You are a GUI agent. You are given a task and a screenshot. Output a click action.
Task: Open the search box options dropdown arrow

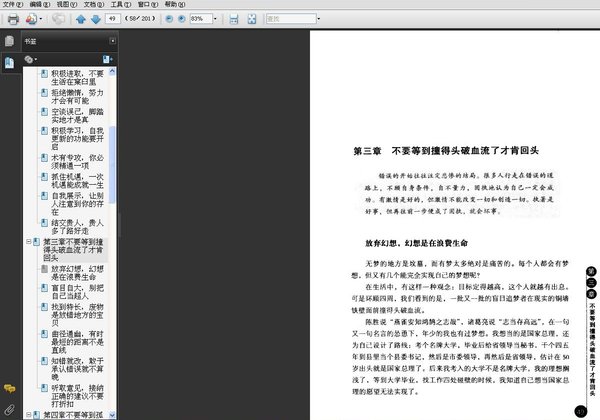[319, 19]
